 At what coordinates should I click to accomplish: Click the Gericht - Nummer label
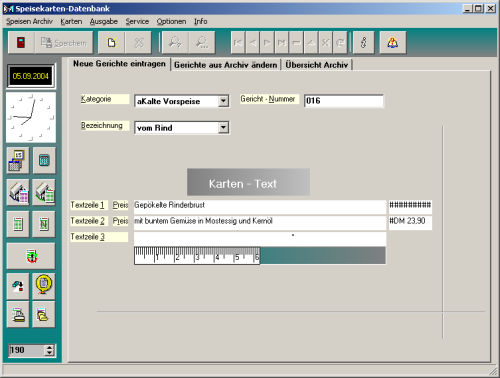pos(269,99)
